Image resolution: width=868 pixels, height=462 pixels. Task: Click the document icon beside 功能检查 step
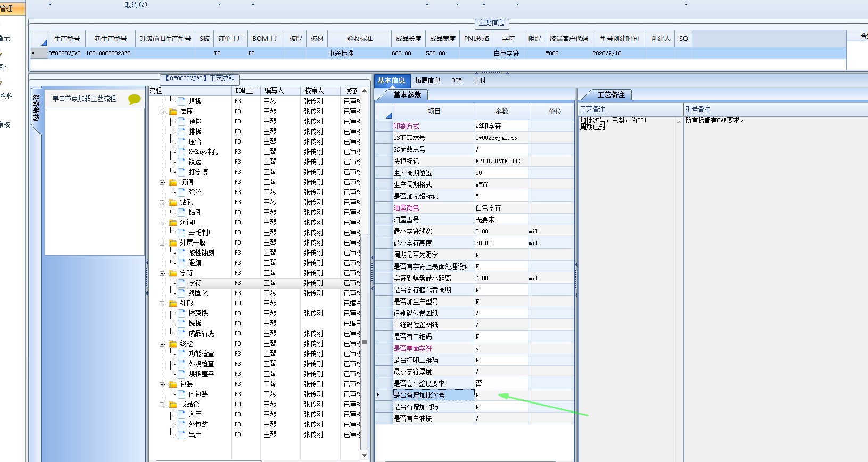(181, 354)
